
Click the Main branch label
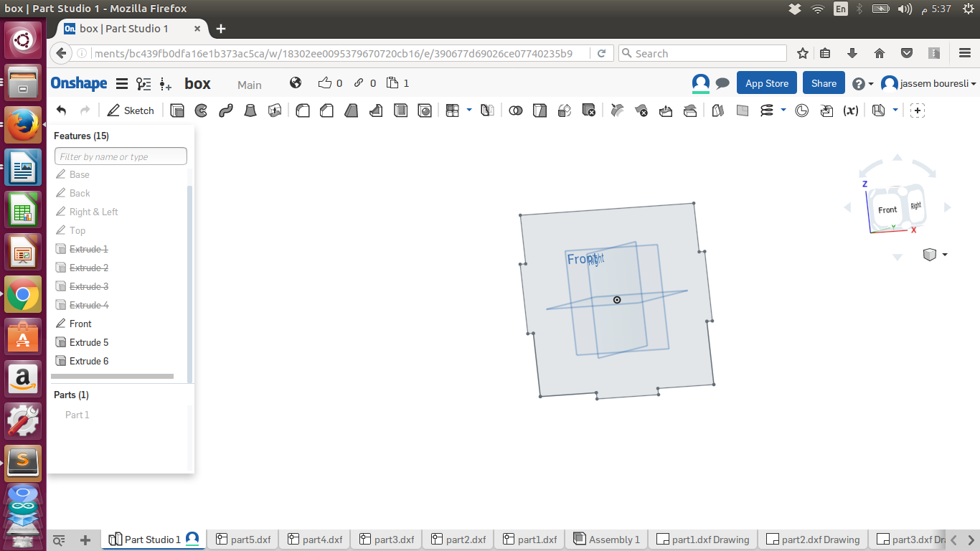250,85
